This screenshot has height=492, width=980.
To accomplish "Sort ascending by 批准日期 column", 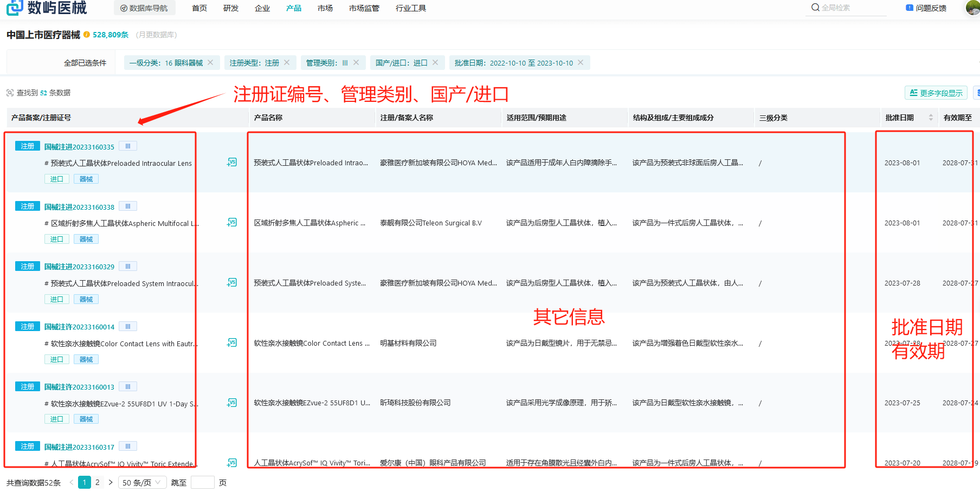I will (931, 115).
